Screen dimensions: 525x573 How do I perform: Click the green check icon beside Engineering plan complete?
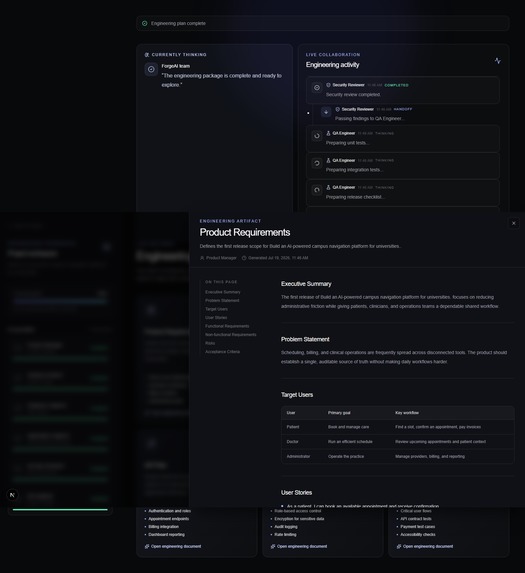145,23
